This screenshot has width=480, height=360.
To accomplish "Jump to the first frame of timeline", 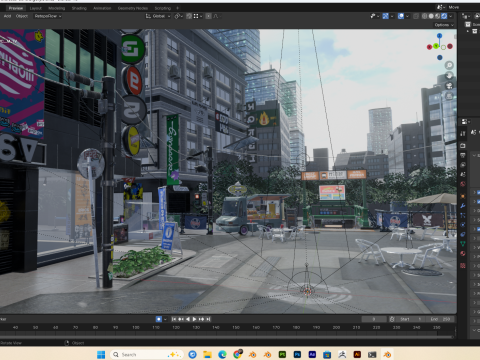I will click(x=174, y=319).
